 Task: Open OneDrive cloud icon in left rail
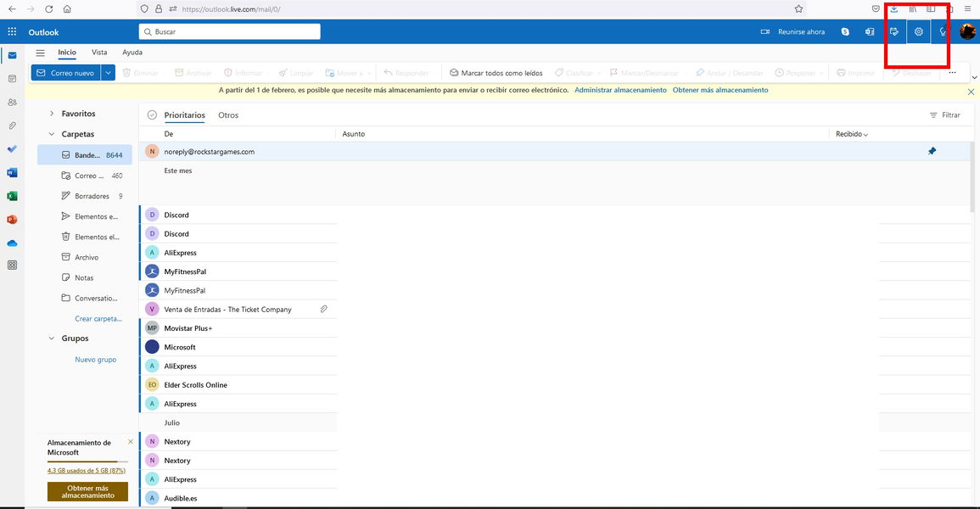(12, 243)
